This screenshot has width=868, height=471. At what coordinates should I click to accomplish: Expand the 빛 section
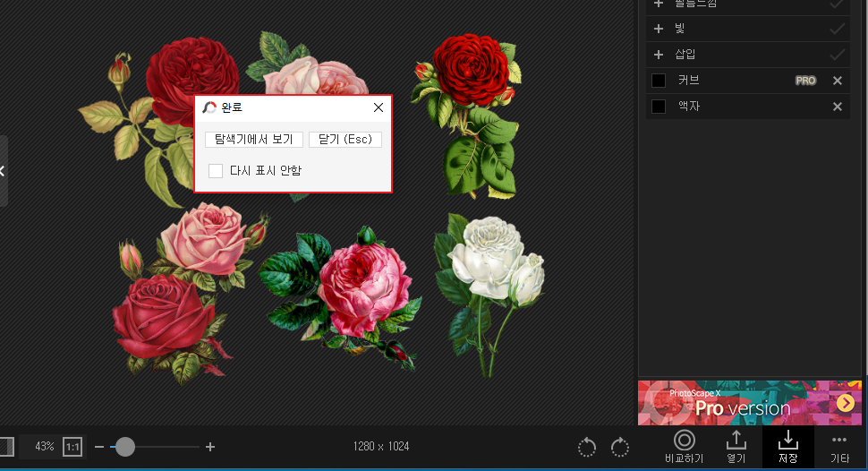coord(659,29)
